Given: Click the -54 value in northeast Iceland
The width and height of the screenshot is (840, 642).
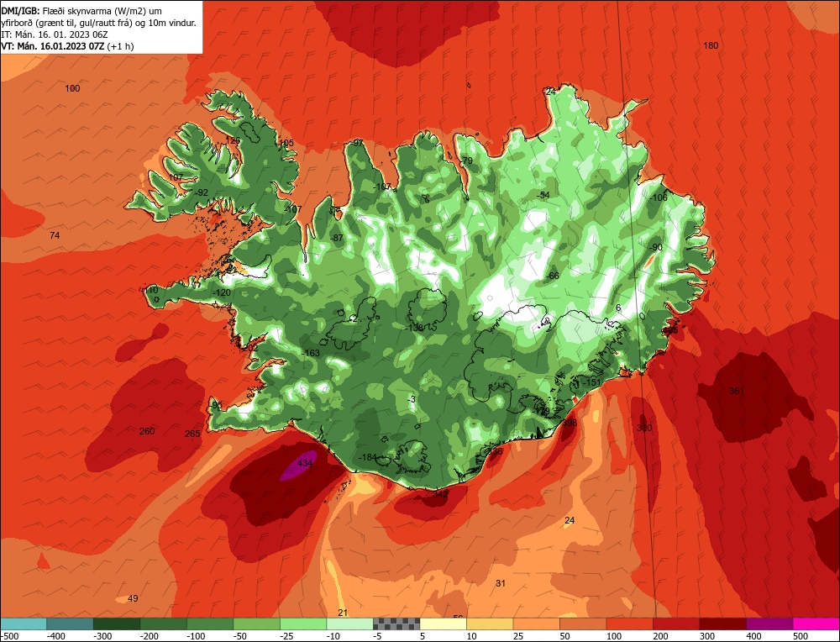Looking at the screenshot, I should click(x=543, y=195).
